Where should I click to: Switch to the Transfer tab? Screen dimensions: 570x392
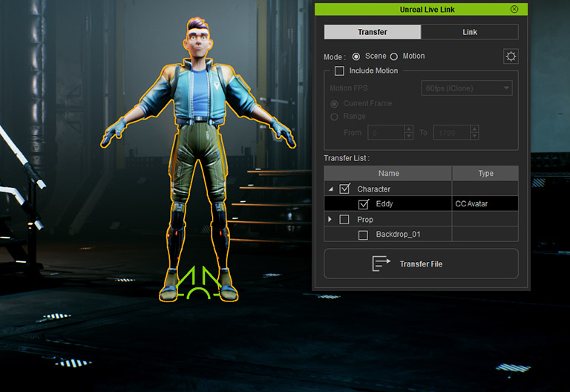[x=373, y=32]
